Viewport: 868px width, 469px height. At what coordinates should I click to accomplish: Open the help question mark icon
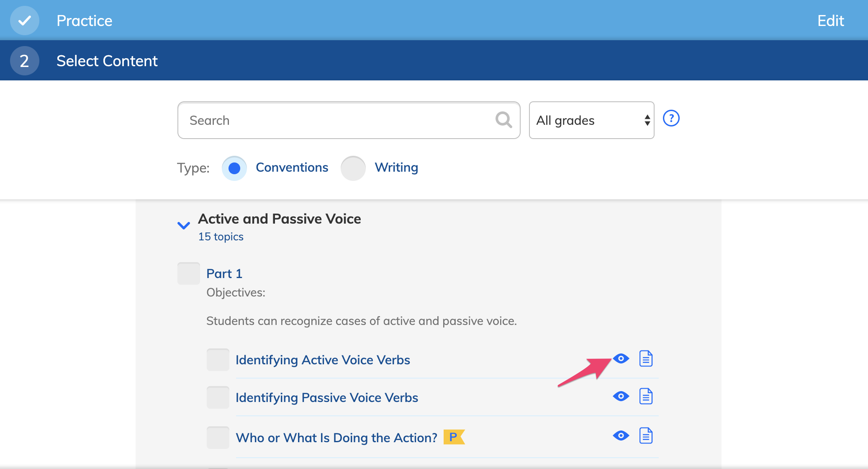[671, 119]
